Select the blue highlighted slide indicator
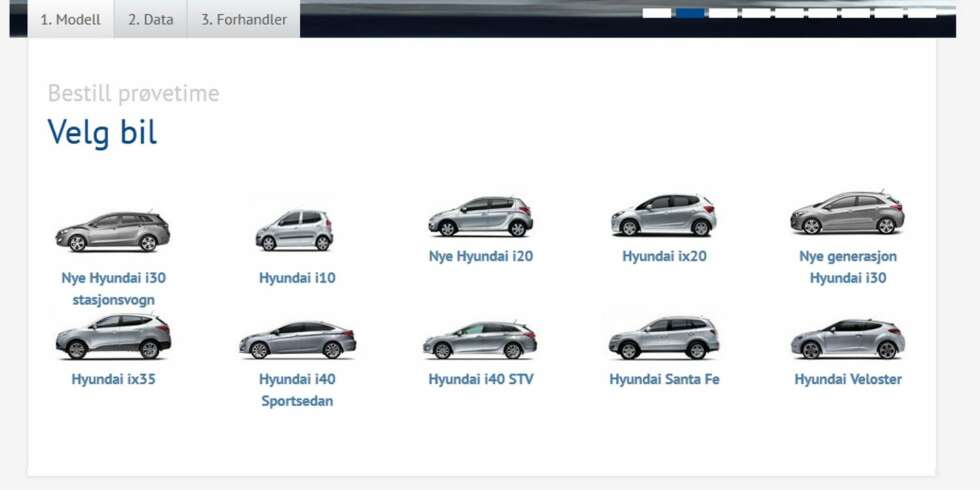The height and width of the screenshot is (490, 980). [690, 12]
